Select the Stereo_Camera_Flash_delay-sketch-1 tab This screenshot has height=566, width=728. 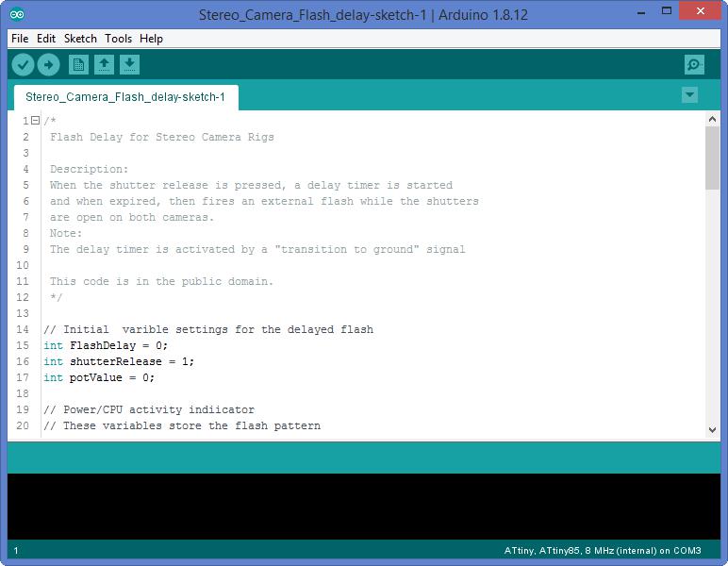click(x=124, y=97)
